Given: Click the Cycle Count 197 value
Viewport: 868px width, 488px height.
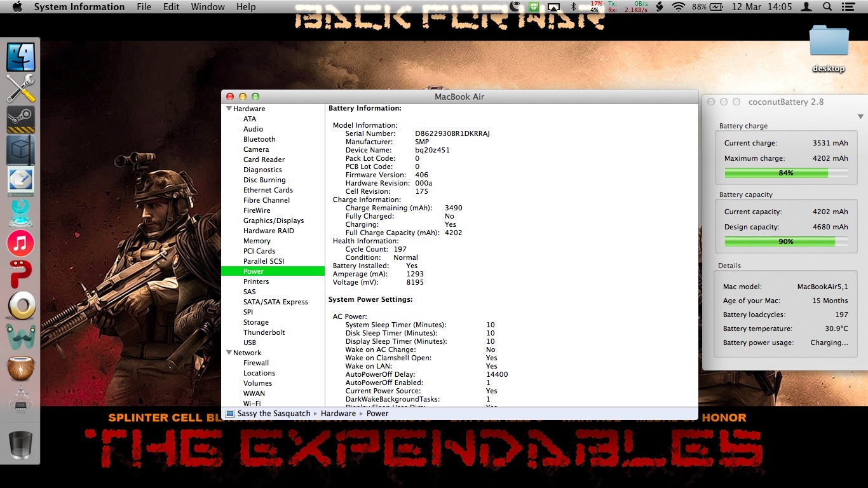Looking at the screenshot, I should (400, 249).
